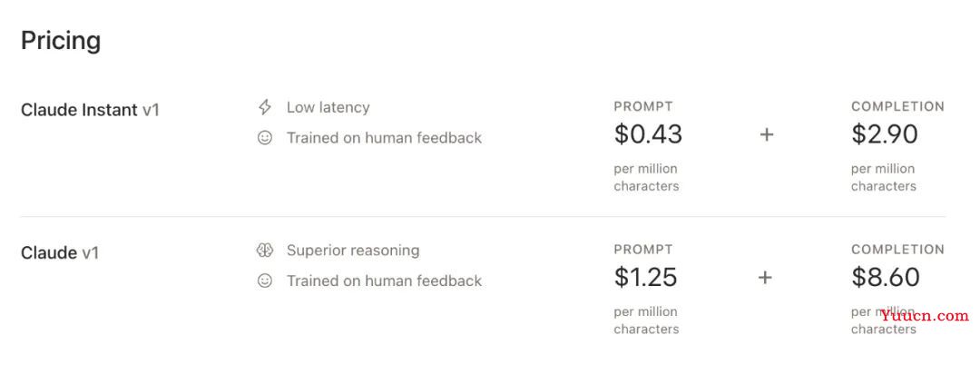
Task: Select the Pricing heading
Action: tap(61, 41)
